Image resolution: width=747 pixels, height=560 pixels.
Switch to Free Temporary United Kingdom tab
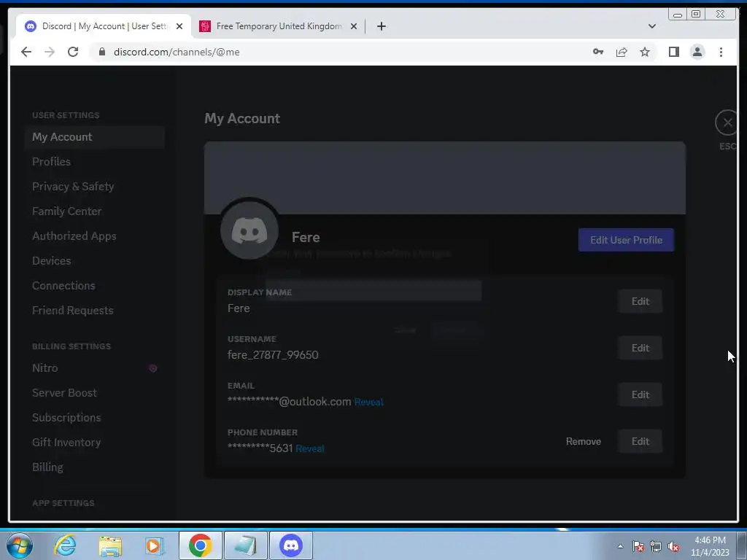[x=279, y=26]
